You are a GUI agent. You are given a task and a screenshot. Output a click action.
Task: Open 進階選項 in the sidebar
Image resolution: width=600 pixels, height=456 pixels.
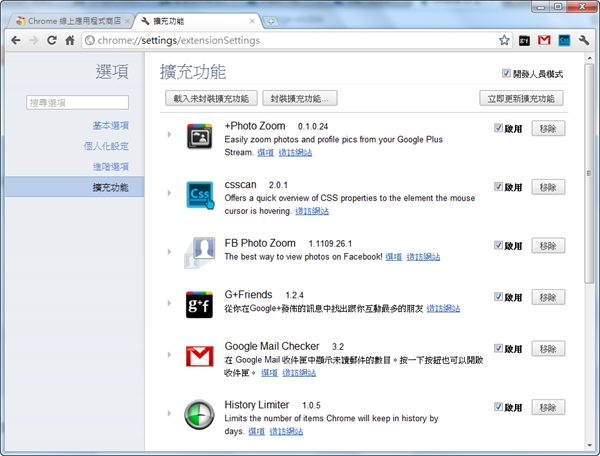(111, 167)
